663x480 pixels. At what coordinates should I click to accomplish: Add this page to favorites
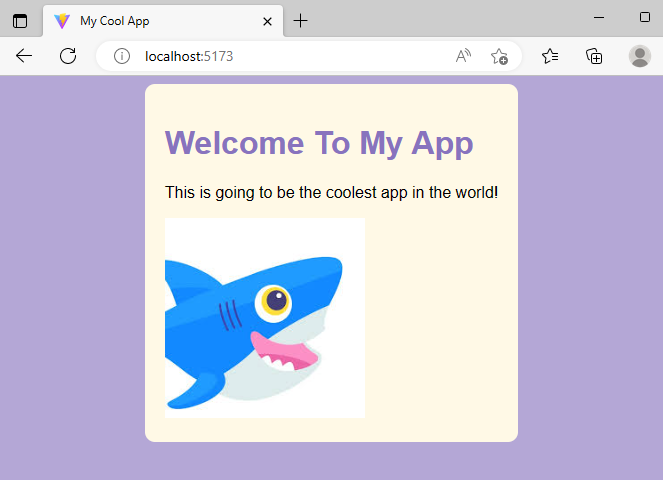499,56
